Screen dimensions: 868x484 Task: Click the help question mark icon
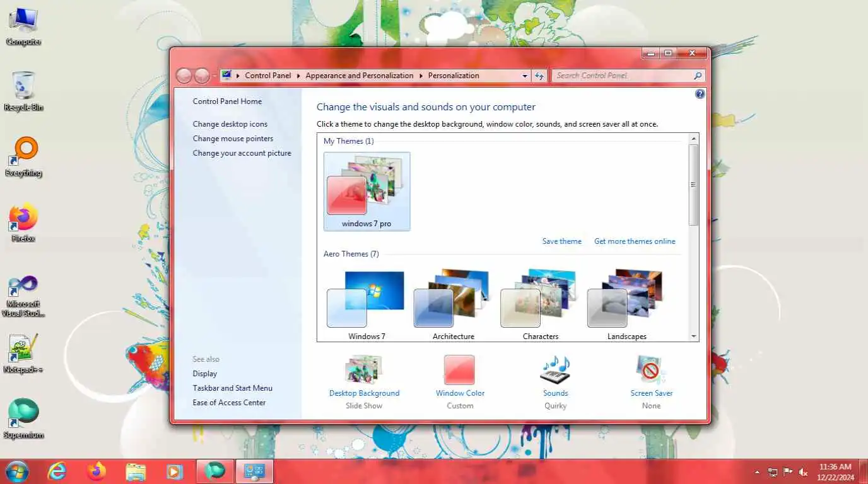[x=700, y=94]
